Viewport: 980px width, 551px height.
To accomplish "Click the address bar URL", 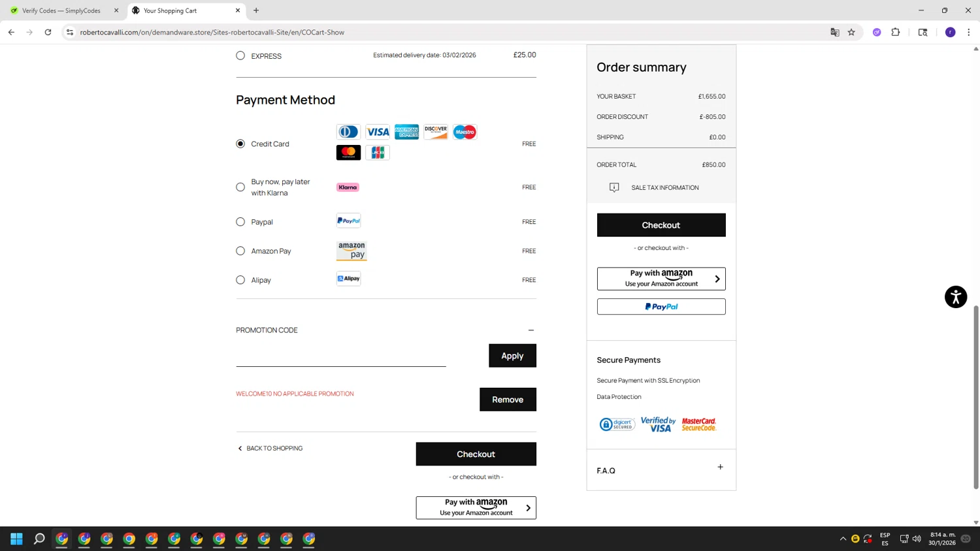I will pyautogui.click(x=212, y=32).
